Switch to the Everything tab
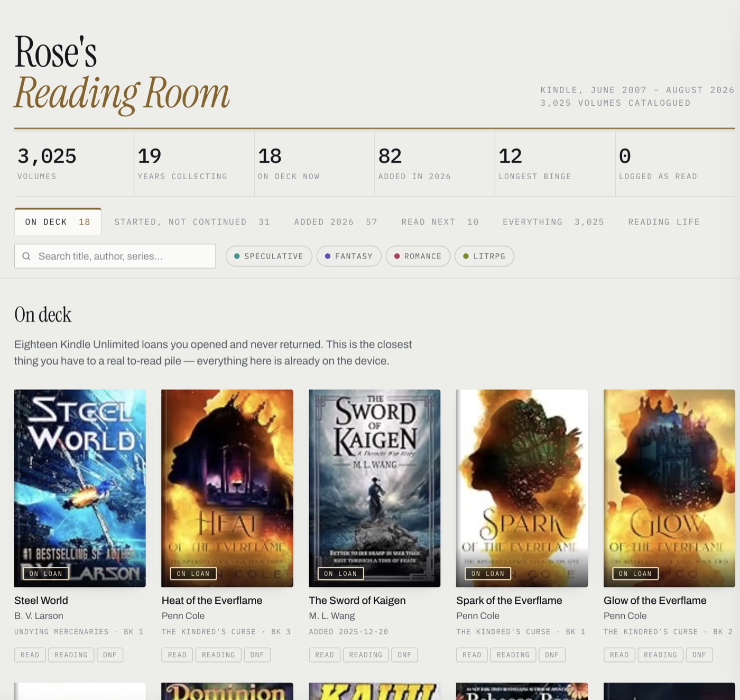Viewport: 740px width, 700px height. pyautogui.click(x=553, y=222)
